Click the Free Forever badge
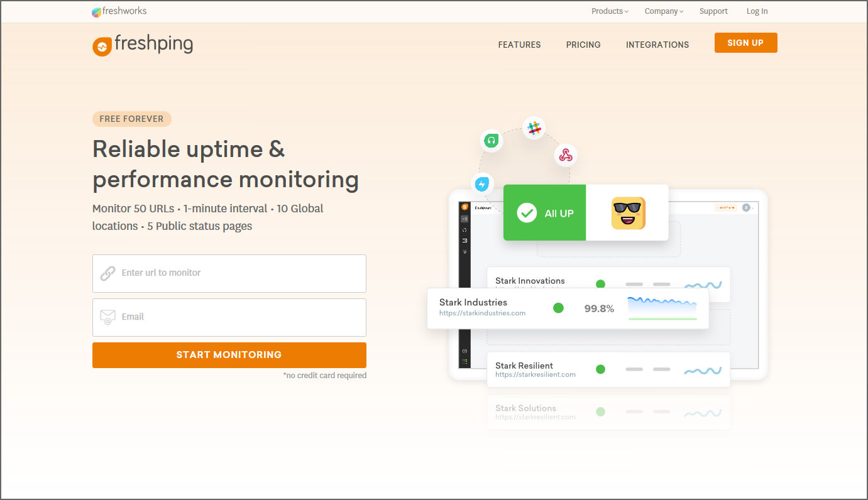868x500 pixels. (x=131, y=119)
